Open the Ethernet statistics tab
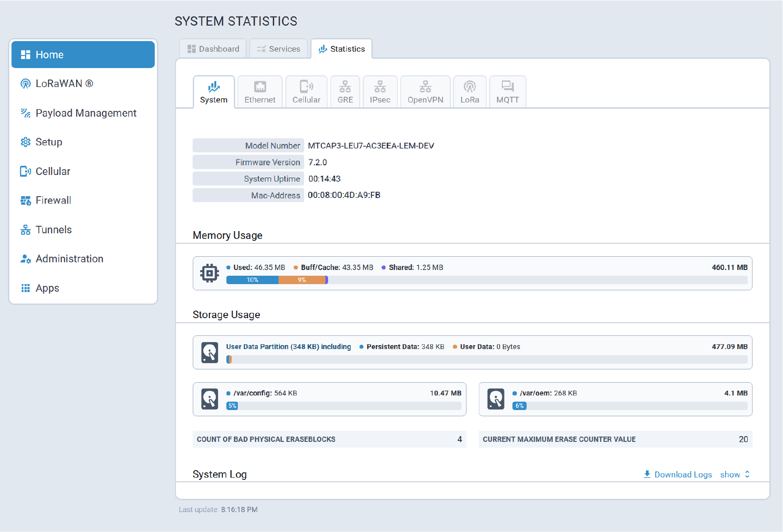The width and height of the screenshot is (783, 532). pos(260,92)
